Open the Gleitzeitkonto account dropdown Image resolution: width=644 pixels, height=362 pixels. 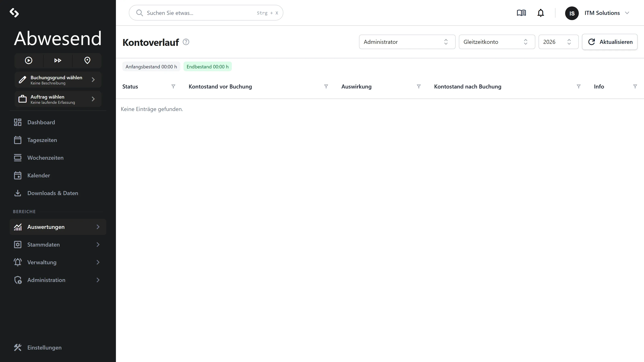[x=497, y=42]
